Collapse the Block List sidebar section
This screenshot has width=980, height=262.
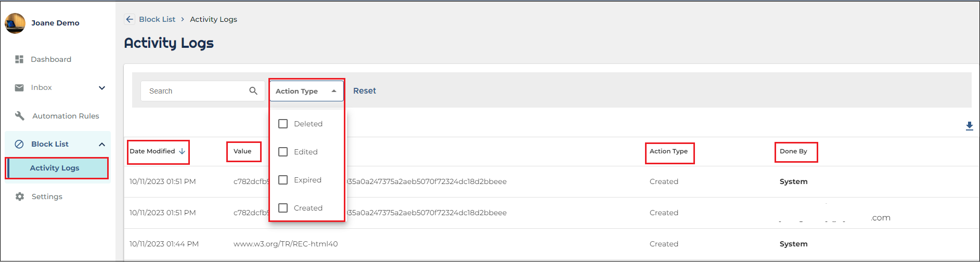pyautogui.click(x=102, y=144)
